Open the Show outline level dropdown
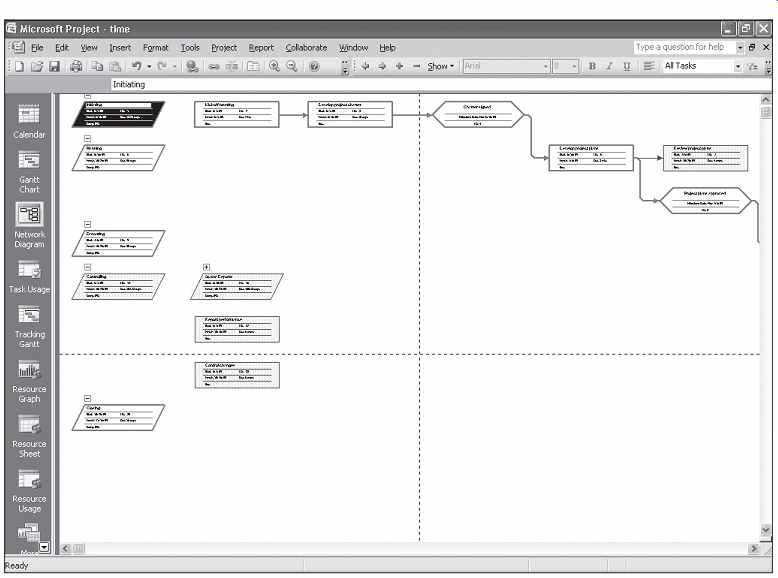The width and height of the screenshot is (778, 578). 441,66
